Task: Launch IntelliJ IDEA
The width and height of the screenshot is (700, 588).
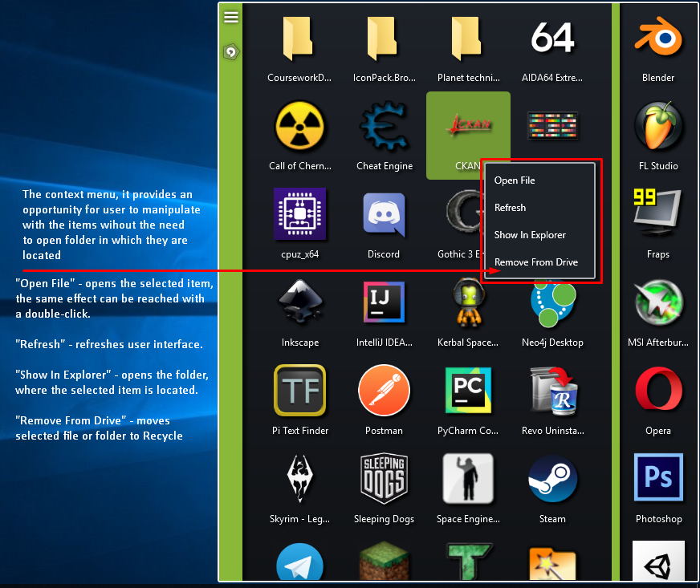Action: coord(384,302)
